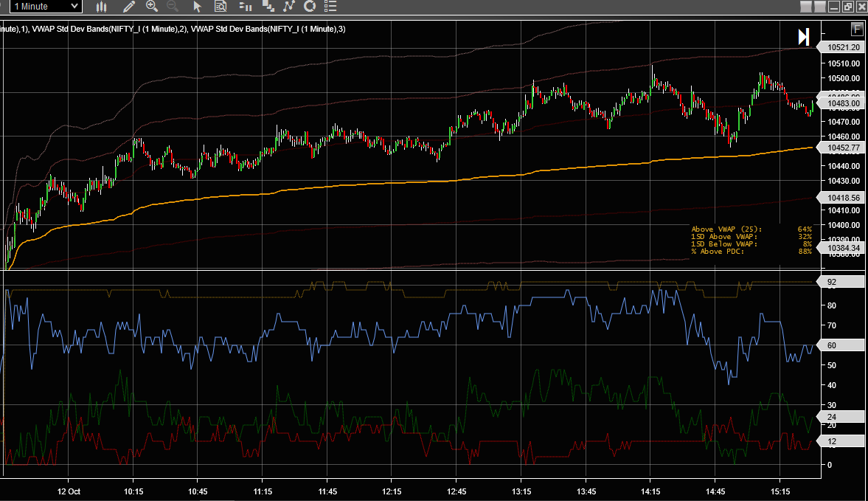The width and height of the screenshot is (868, 501).
Task: Click the 12 Oct date label
Action: tap(69, 491)
